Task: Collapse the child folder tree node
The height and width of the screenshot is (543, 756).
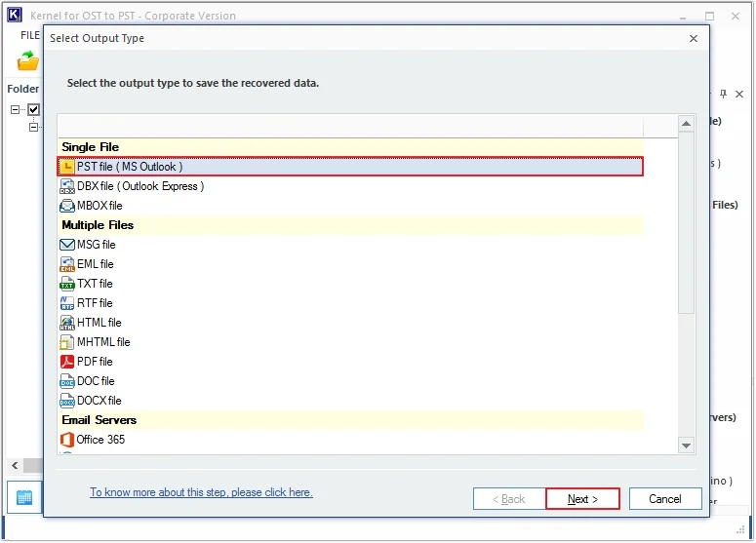Action: (x=33, y=128)
